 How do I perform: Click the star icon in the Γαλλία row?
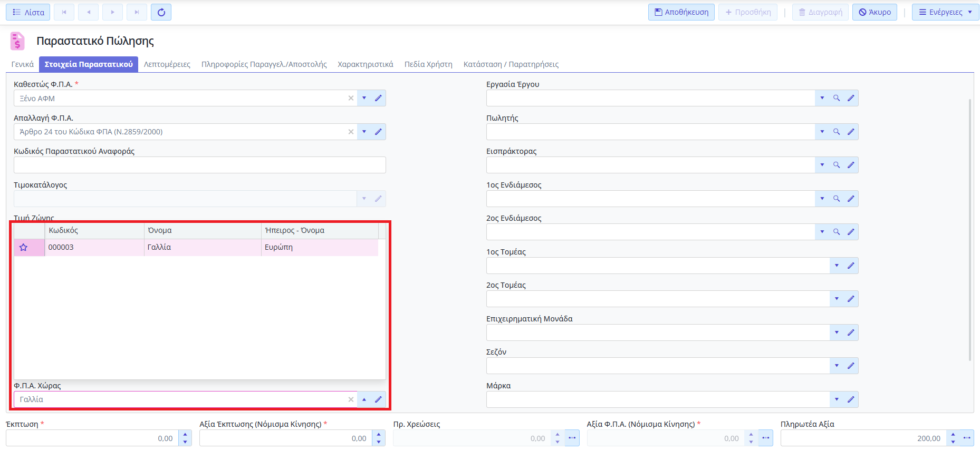tap(23, 247)
